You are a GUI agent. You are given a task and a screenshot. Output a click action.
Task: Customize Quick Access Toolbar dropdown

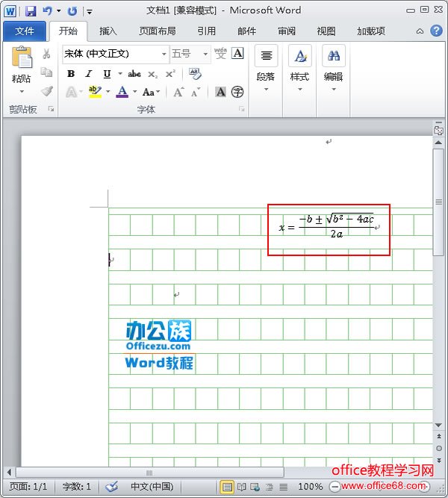90,12
